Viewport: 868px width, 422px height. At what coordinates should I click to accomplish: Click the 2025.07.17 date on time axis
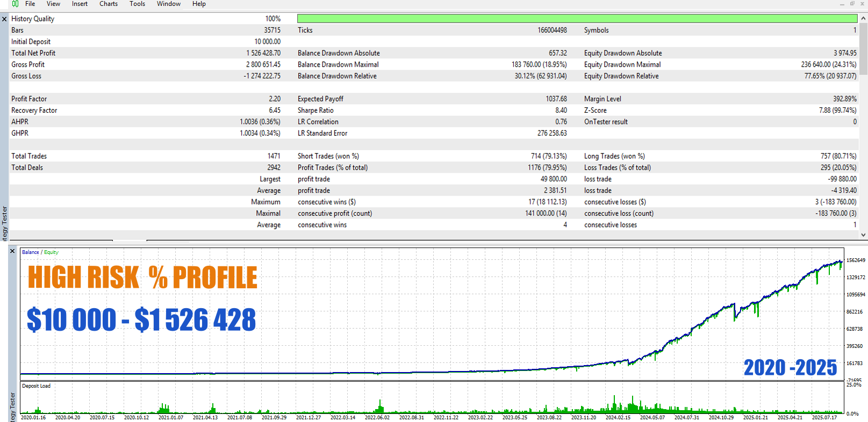[824, 418]
